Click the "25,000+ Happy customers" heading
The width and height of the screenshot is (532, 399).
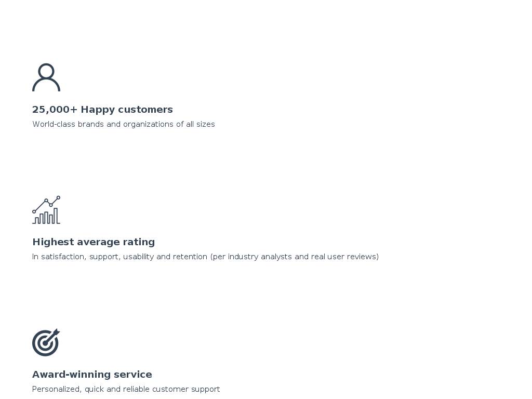tap(102, 110)
